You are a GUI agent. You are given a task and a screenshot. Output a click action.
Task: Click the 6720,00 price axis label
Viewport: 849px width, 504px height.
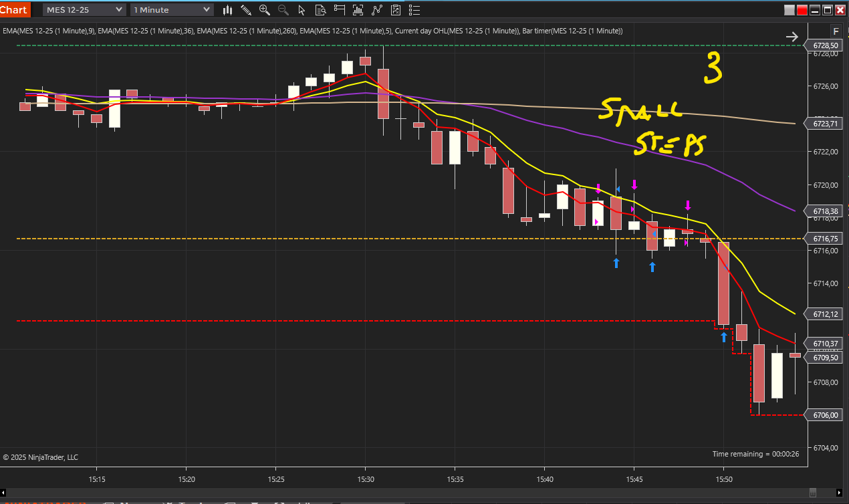click(x=826, y=185)
